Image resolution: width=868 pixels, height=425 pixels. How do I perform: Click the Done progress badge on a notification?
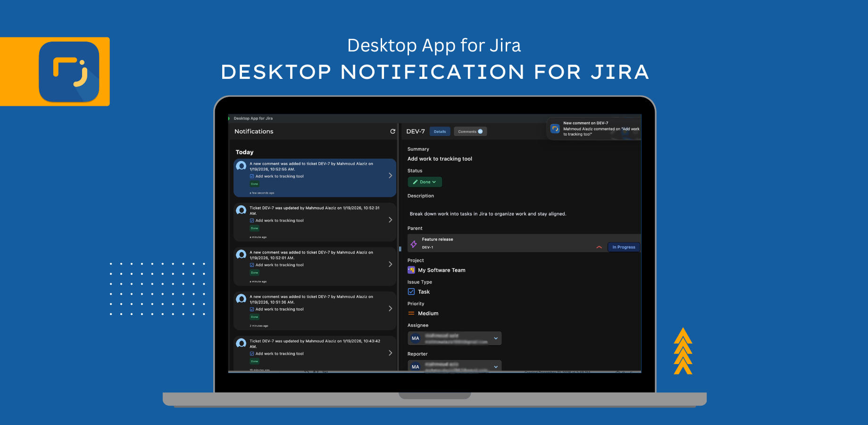(254, 184)
